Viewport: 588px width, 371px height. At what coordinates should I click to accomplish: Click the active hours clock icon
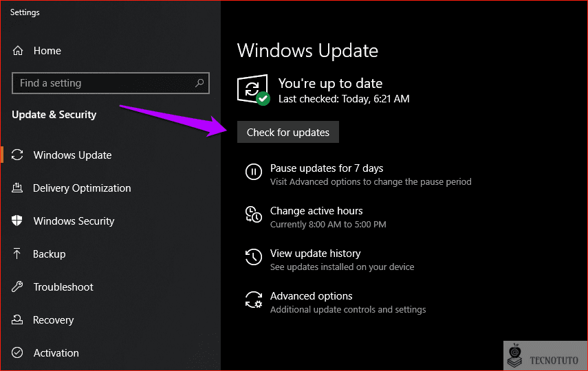pyautogui.click(x=254, y=214)
